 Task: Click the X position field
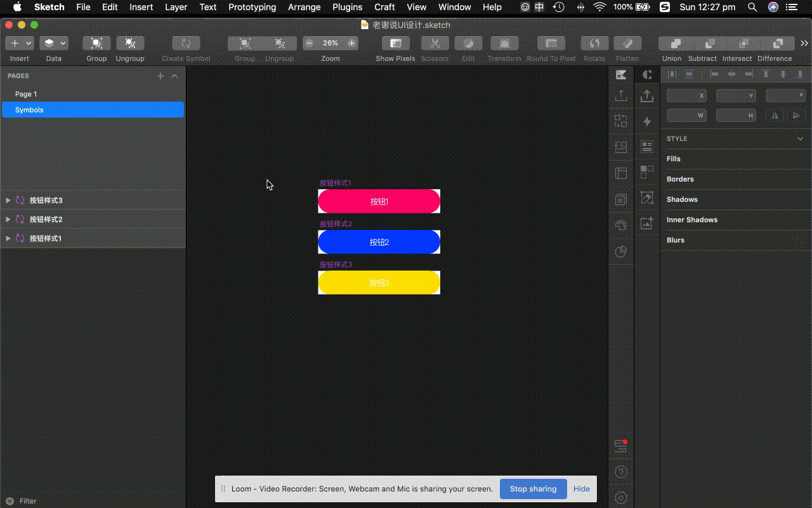pyautogui.click(x=686, y=95)
